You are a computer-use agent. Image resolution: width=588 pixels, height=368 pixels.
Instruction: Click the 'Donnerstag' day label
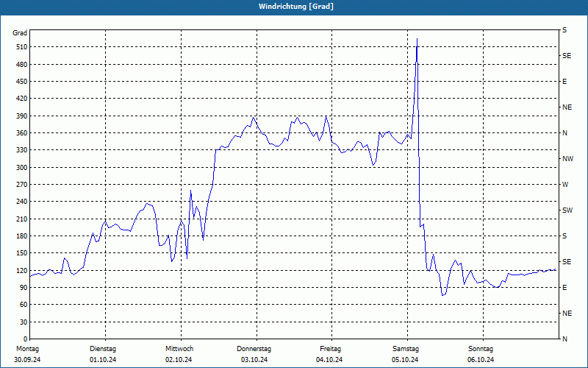(254, 349)
